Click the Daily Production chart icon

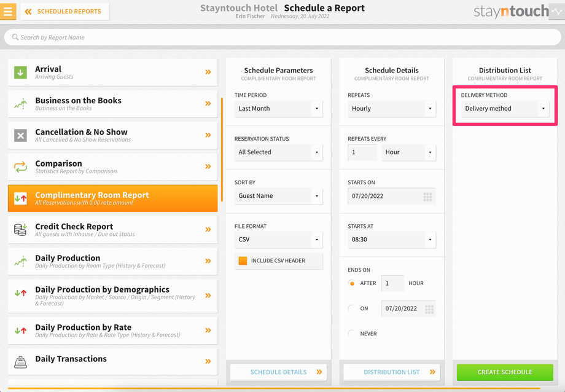coord(20,261)
